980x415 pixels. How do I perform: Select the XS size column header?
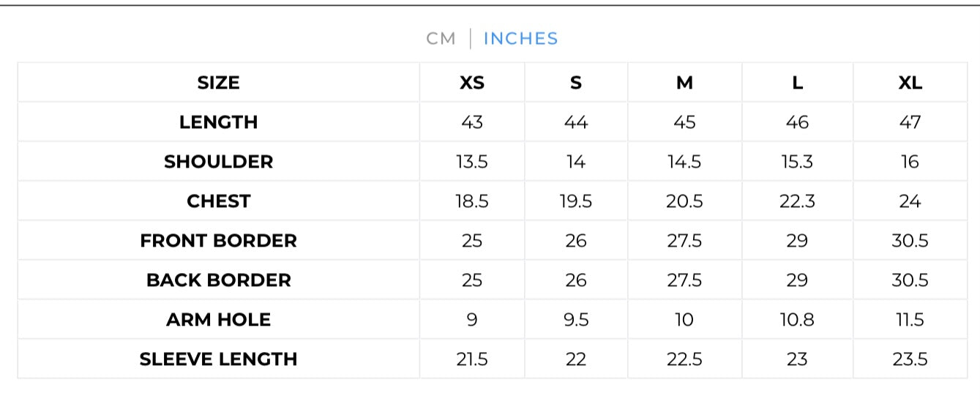click(472, 83)
